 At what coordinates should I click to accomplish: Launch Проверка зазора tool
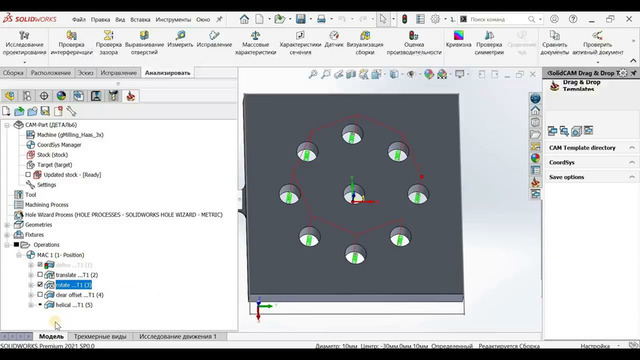(x=109, y=42)
